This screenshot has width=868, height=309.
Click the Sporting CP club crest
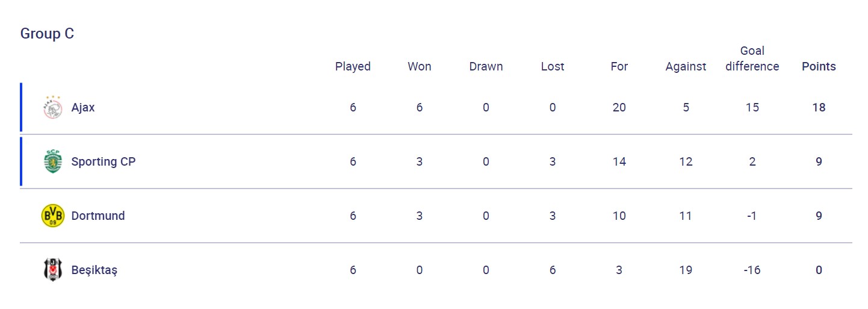coord(52,161)
